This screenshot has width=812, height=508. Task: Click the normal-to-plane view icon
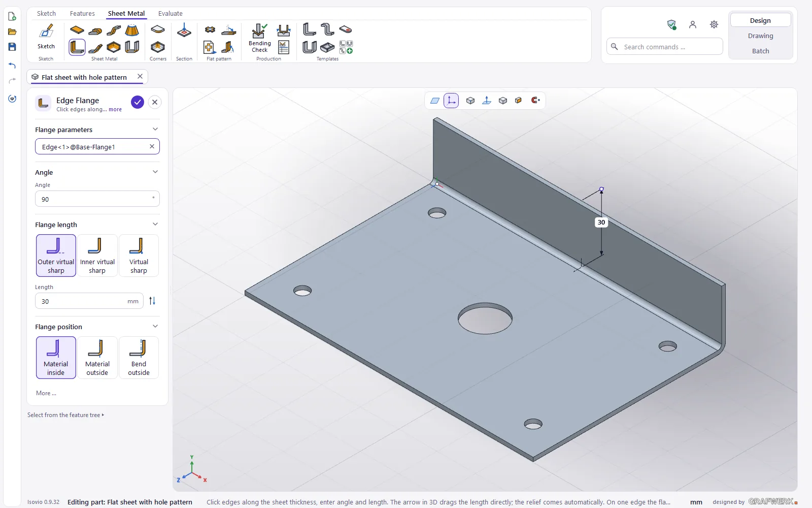click(x=487, y=101)
